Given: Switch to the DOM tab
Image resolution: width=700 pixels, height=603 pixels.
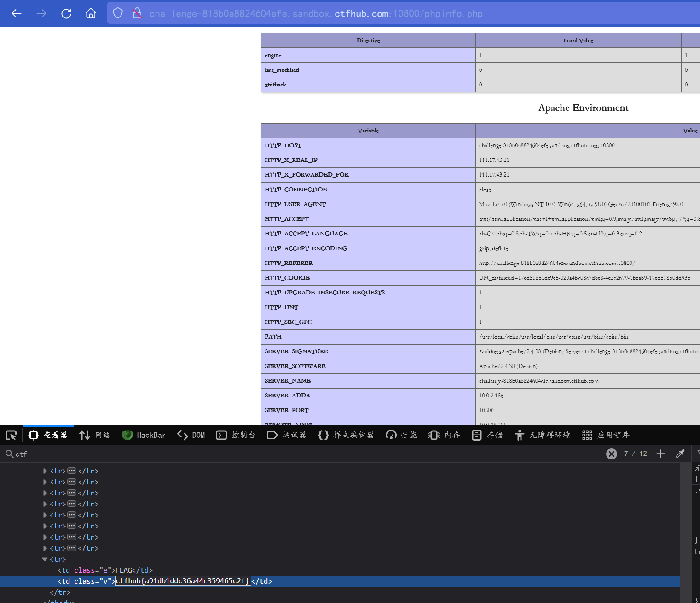Looking at the screenshot, I should point(191,435).
